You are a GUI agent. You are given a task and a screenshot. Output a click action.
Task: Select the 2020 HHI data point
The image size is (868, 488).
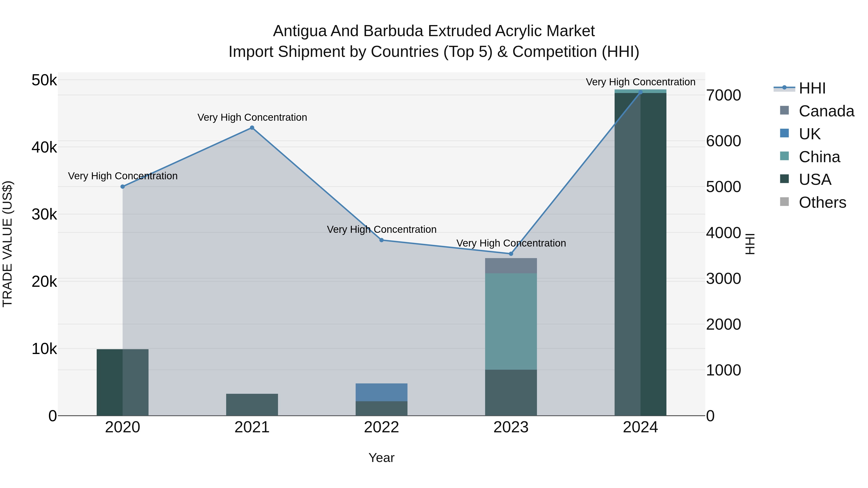pyautogui.click(x=123, y=187)
